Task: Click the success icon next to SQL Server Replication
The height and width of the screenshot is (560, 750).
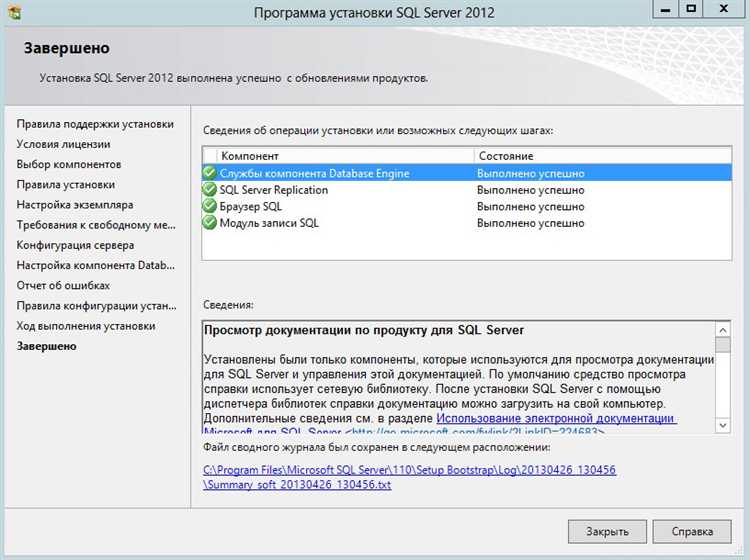Action: [210, 190]
